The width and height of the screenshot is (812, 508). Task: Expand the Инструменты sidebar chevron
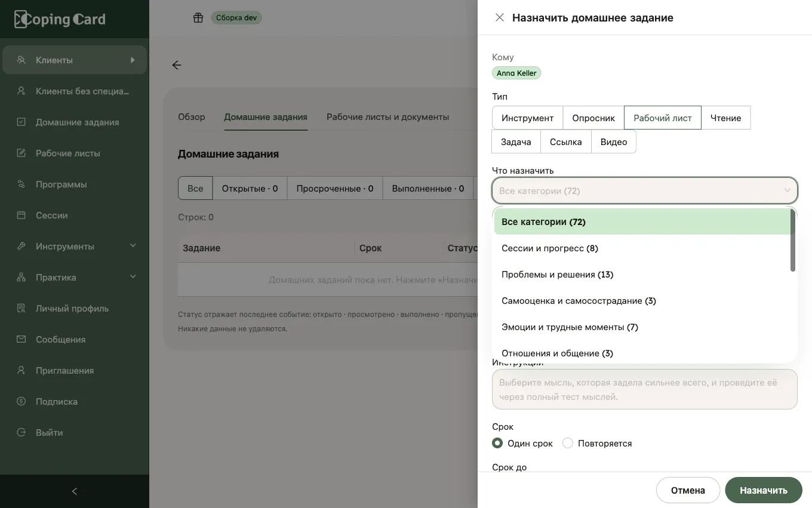click(x=133, y=246)
